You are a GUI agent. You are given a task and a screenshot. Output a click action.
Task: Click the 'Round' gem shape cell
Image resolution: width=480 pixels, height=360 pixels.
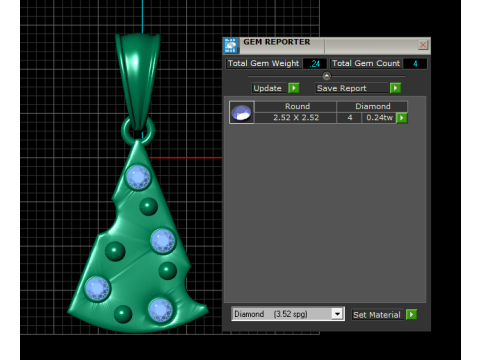[x=297, y=106]
